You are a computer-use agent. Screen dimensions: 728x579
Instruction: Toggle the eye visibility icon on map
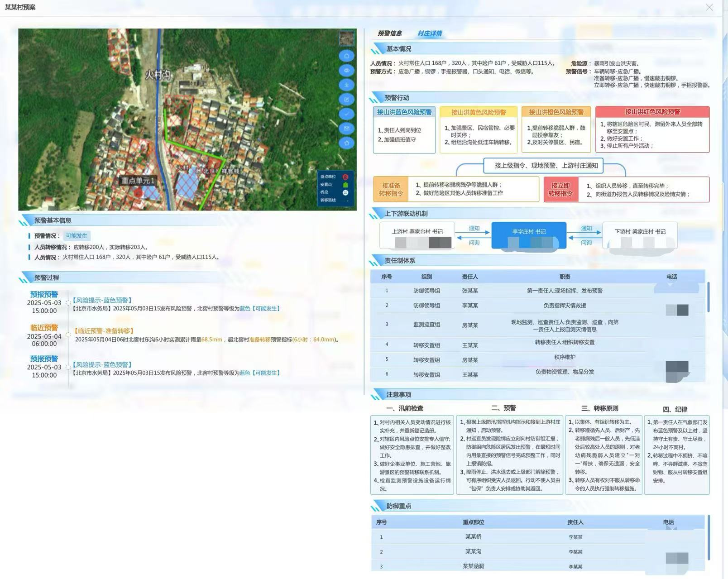point(346,70)
